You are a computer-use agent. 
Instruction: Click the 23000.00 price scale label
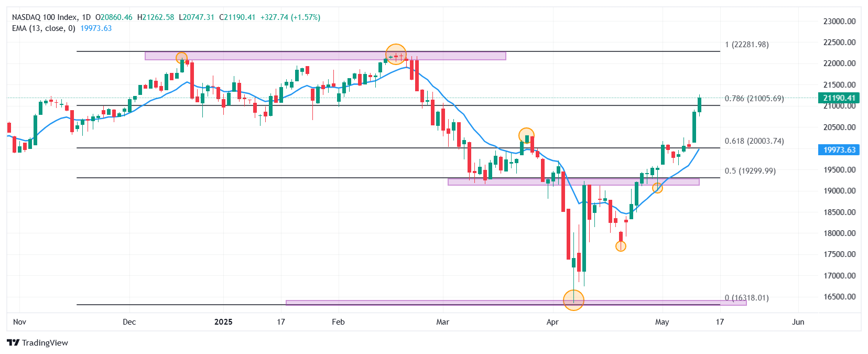839,22
